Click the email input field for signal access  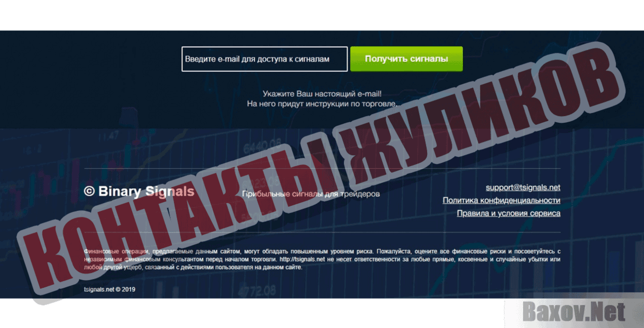point(264,59)
